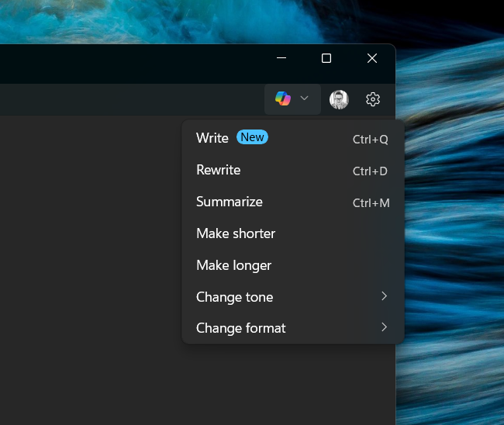The image size is (504, 425).
Task: Open the user account avatar
Action: pyautogui.click(x=339, y=99)
